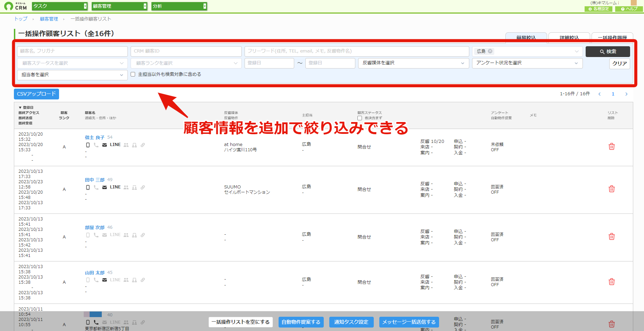Switch to 一括操作履歴 tab

pos(612,38)
